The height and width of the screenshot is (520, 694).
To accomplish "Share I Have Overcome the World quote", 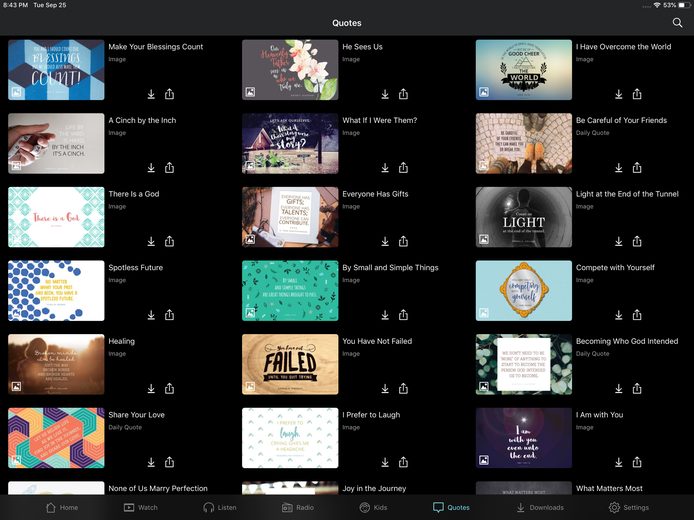I will click(637, 94).
